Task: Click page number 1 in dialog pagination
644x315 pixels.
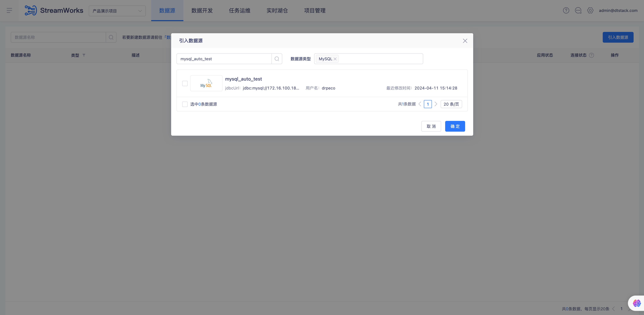Action: [x=428, y=104]
